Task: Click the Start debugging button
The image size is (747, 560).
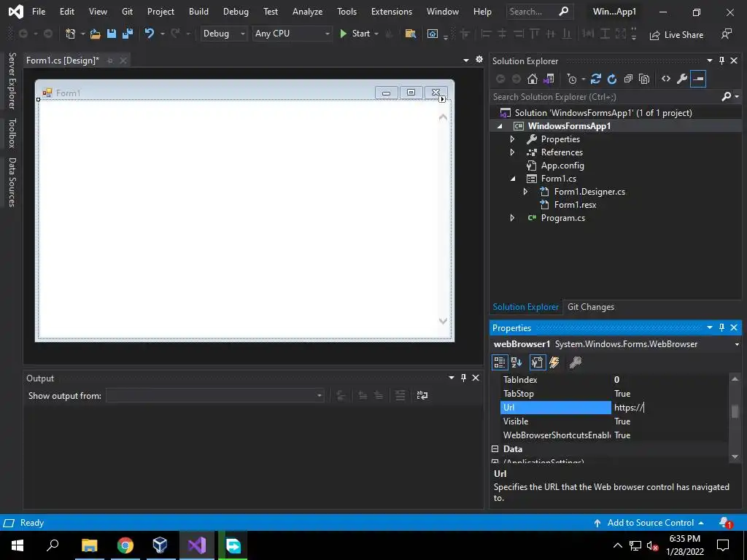Action: pos(355,34)
